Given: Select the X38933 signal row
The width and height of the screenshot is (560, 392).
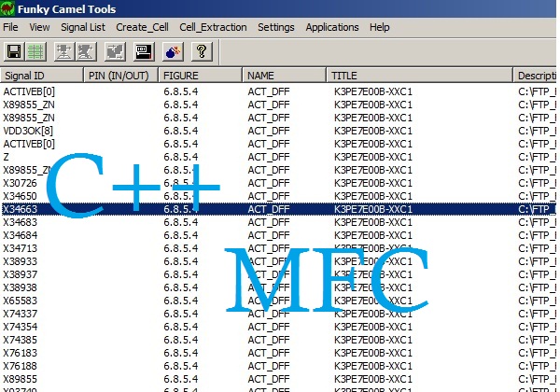Looking at the screenshot, I should click(x=278, y=261).
